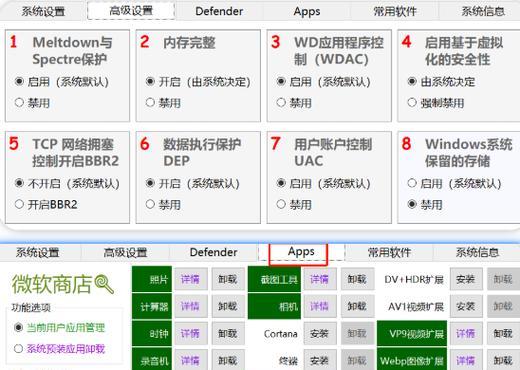
Task: Select the green 截图工具 app tile
Action: [x=274, y=279]
